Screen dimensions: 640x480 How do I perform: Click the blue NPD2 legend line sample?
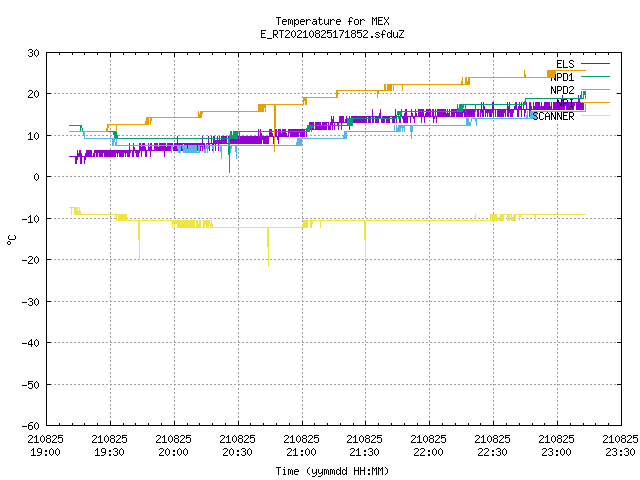click(595, 90)
